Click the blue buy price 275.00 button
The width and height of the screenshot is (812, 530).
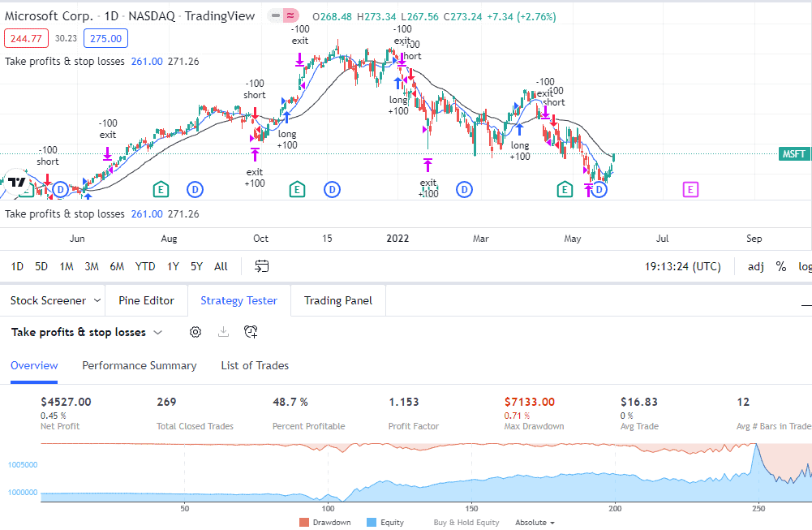pos(105,38)
